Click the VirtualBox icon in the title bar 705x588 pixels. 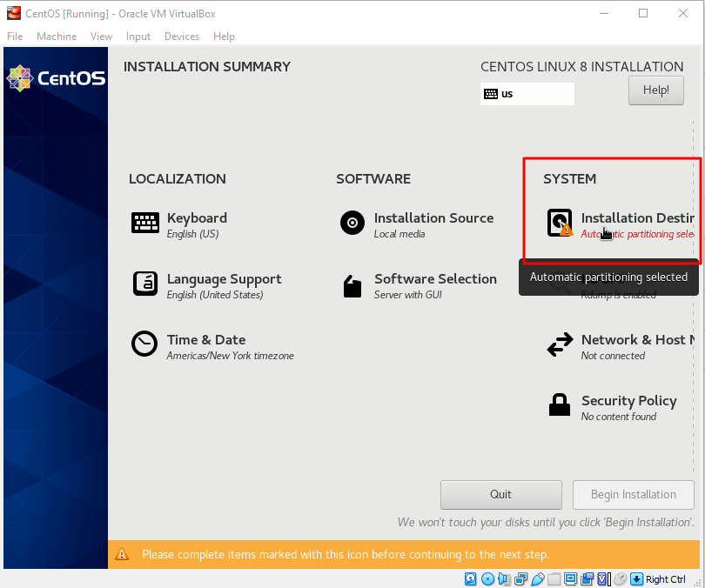[x=14, y=13]
